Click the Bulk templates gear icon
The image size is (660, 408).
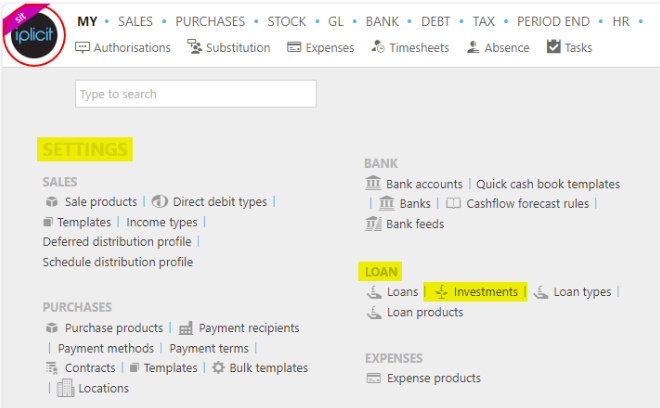(218, 368)
